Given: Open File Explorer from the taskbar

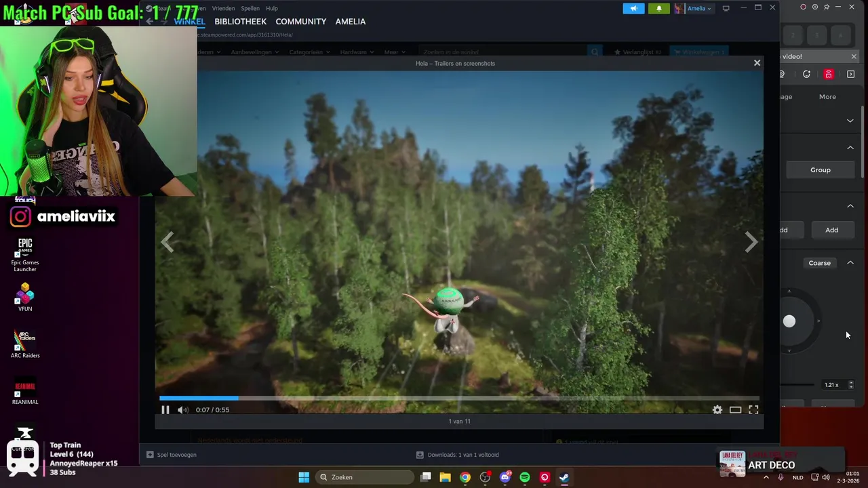Looking at the screenshot, I should click(445, 477).
